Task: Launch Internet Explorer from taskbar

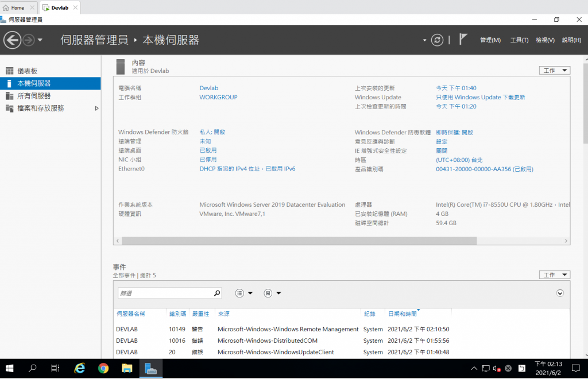Action: point(79,369)
